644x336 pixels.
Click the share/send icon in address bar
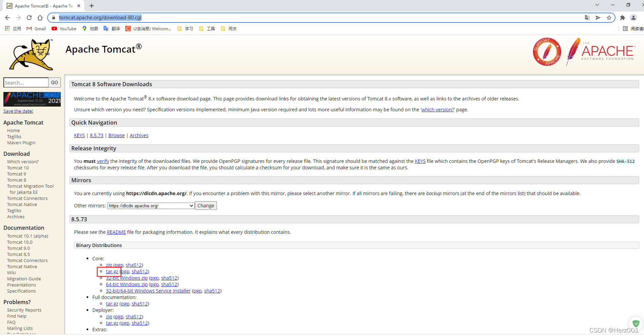(x=598, y=18)
